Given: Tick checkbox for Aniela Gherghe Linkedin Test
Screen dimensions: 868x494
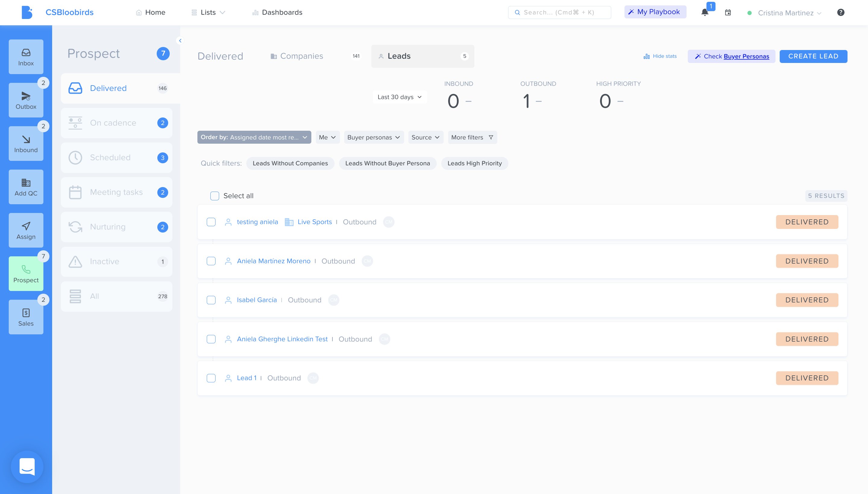Looking at the screenshot, I should 211,339.
